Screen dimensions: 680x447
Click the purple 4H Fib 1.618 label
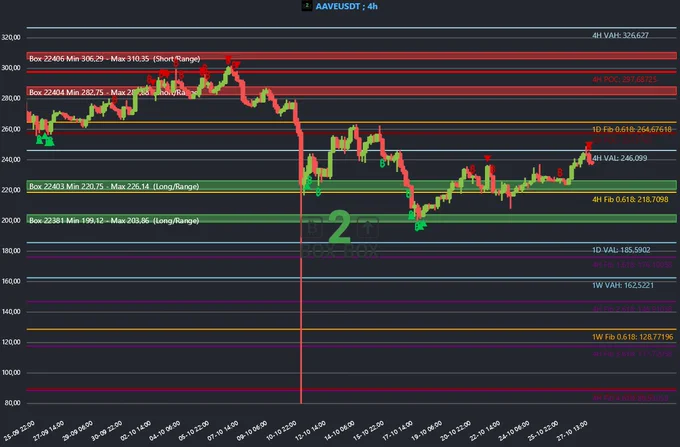632,264
